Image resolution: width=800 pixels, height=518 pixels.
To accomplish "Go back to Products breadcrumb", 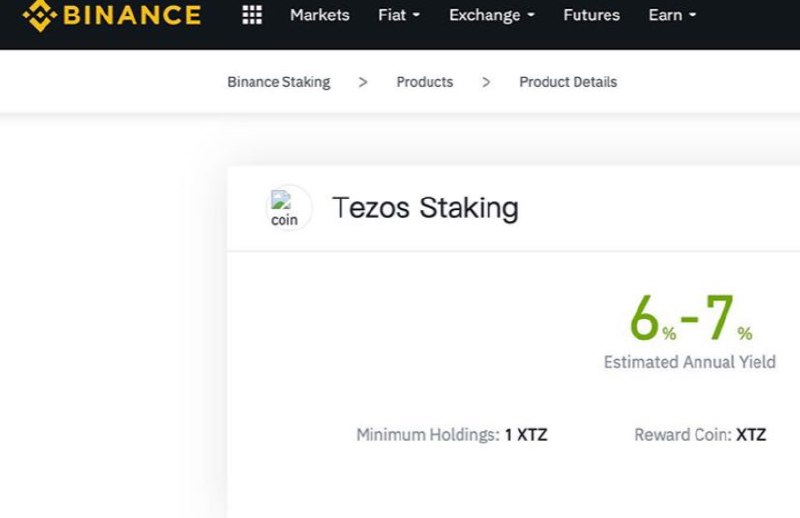I will pos(424,82).
